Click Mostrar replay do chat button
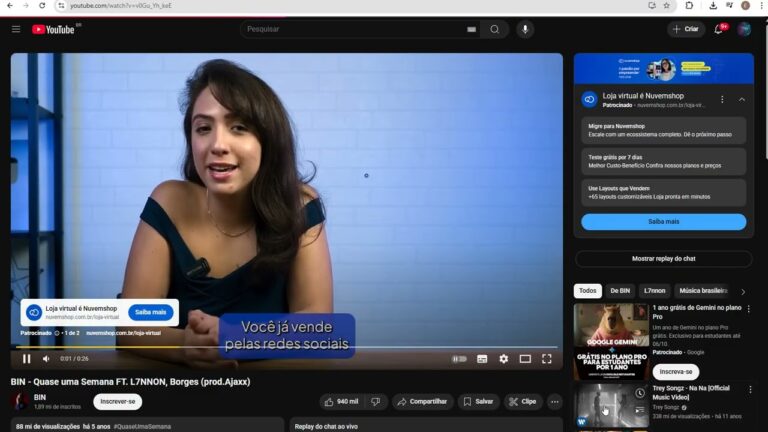Image resolution: width=768 pixels, height=432 pixels. coord(663,258)
